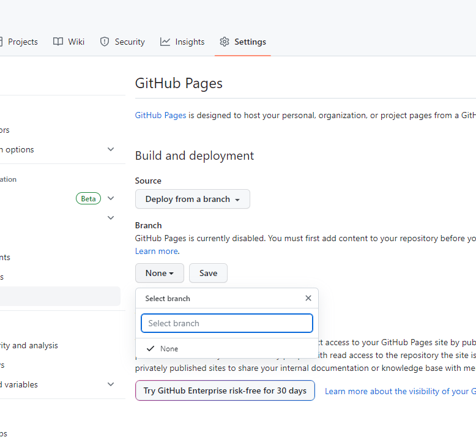Focus the Select branch filter field
The width and height of the screenshot is (476, 448).
(227, 323)
